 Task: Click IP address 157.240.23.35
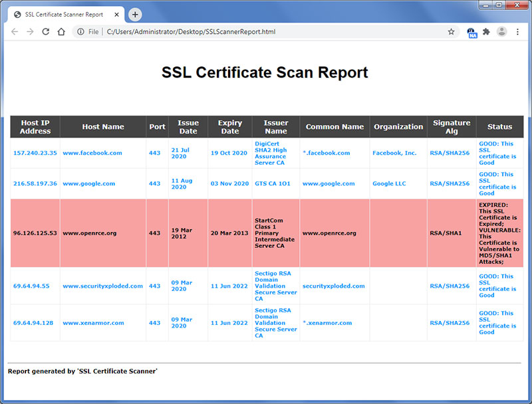point(35,153)
